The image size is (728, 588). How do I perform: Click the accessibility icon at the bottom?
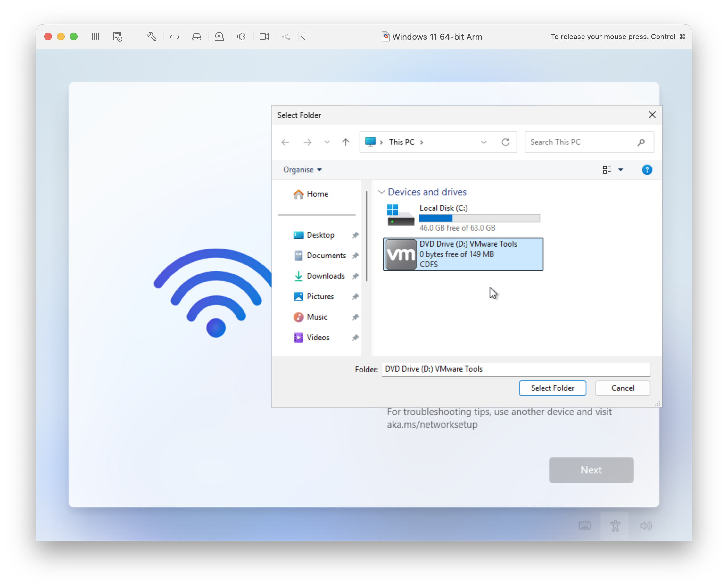615,526
